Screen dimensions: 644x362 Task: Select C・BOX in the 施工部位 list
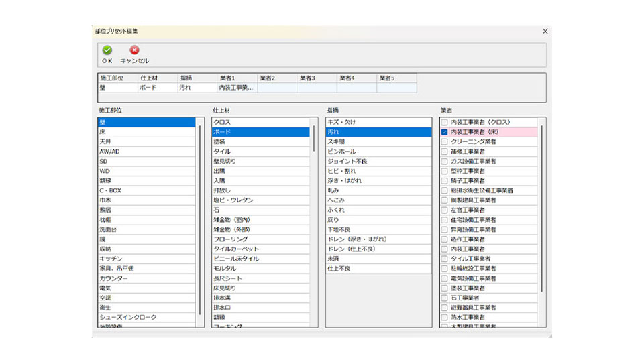[x=147, y=190]
